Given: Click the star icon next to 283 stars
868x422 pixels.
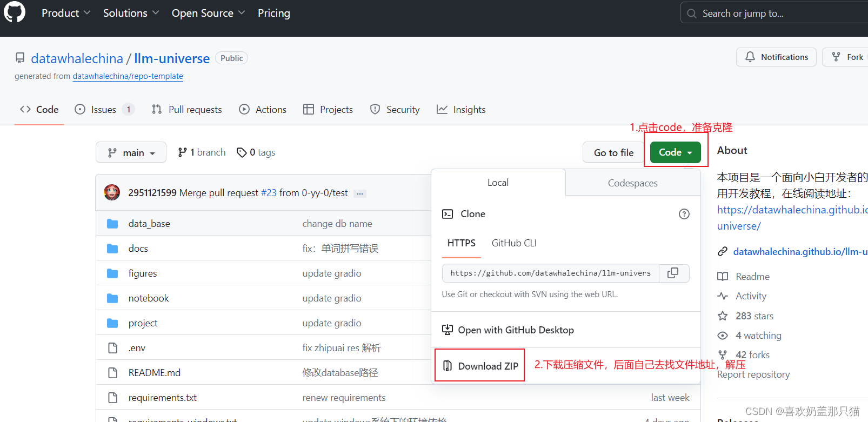Looking at the screenshot, I should tap(723, 316).
